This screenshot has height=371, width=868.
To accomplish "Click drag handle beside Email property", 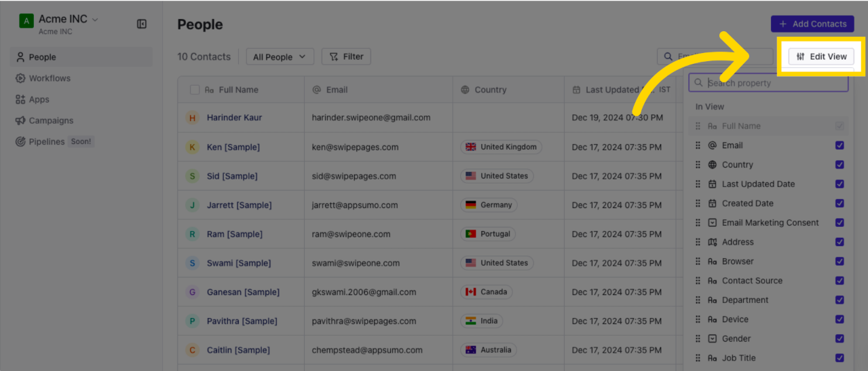I will pos(698,145).
